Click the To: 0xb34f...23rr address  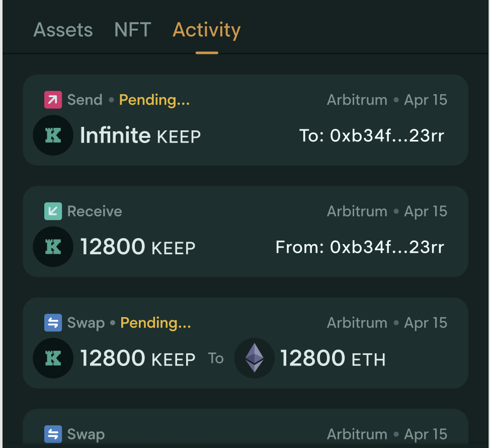[372, 135]
